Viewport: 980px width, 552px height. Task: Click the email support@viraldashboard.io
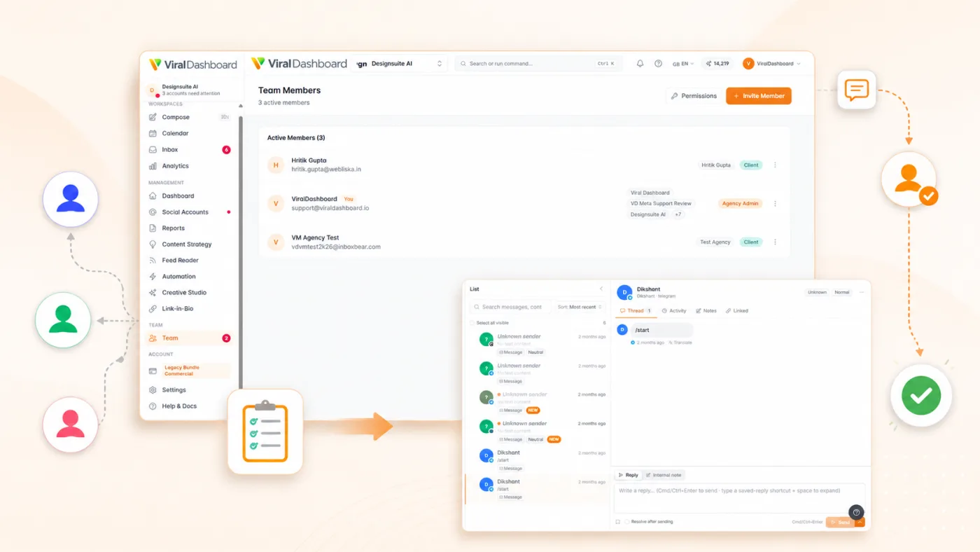pyautogui.click(x=330, y=208)
